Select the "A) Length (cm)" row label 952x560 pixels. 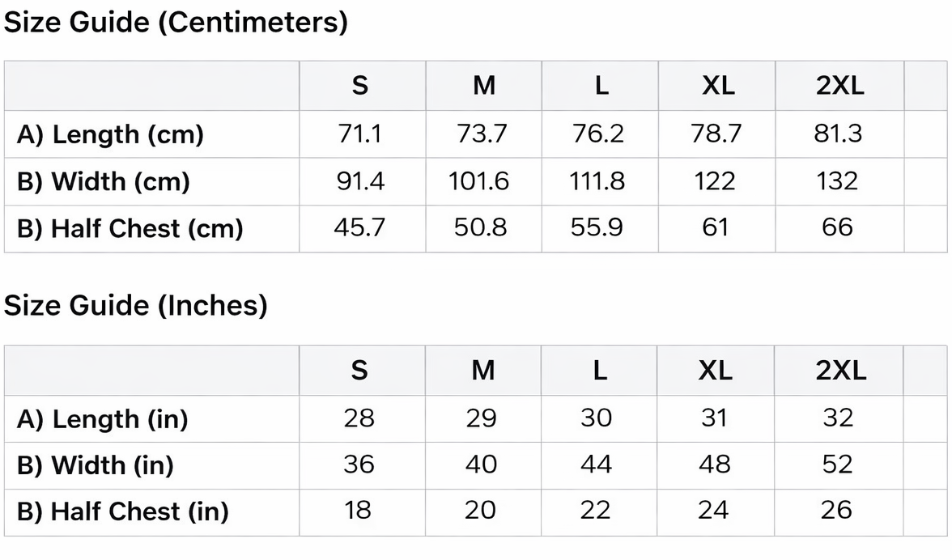coord(110,134)
